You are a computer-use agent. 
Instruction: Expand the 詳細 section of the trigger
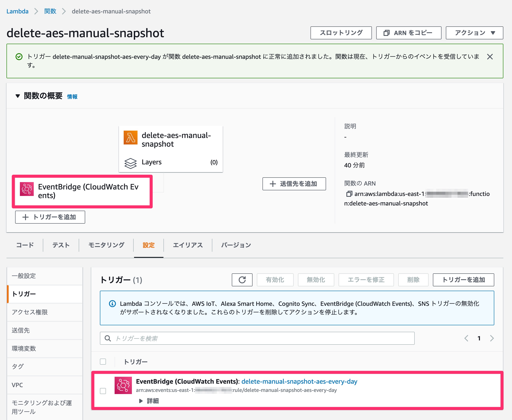point(149,401)
